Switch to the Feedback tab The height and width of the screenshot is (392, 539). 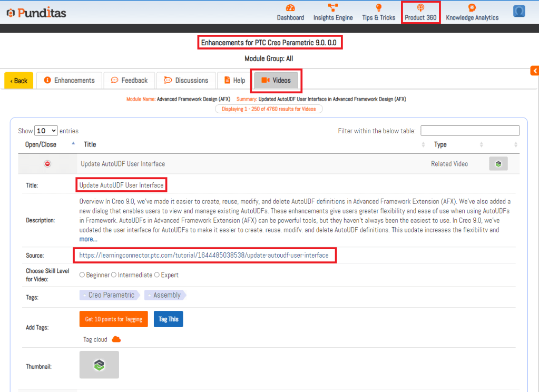click(129, 81)
